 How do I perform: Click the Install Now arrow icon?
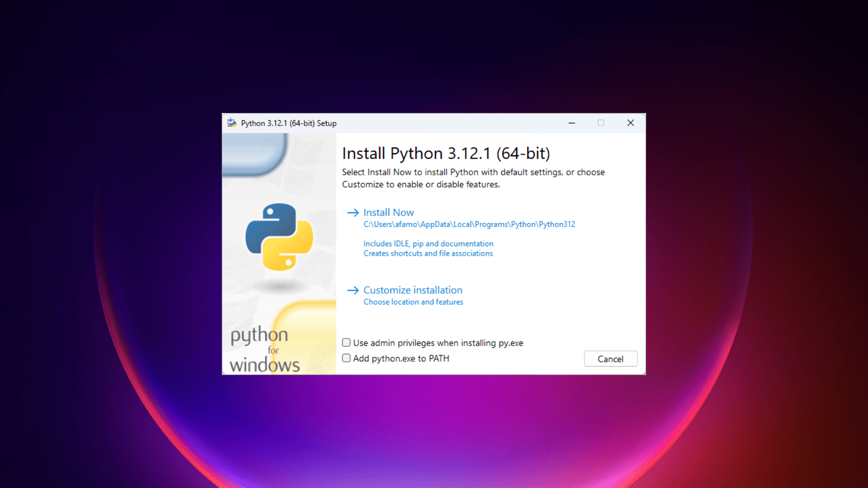[x=353, y=212]
